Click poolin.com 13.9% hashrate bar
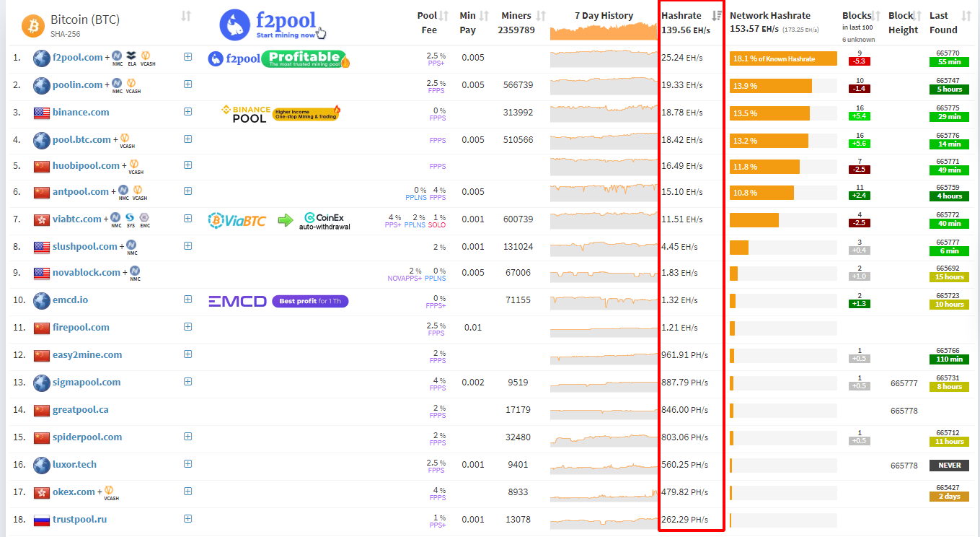 click(x=771, y=86)
